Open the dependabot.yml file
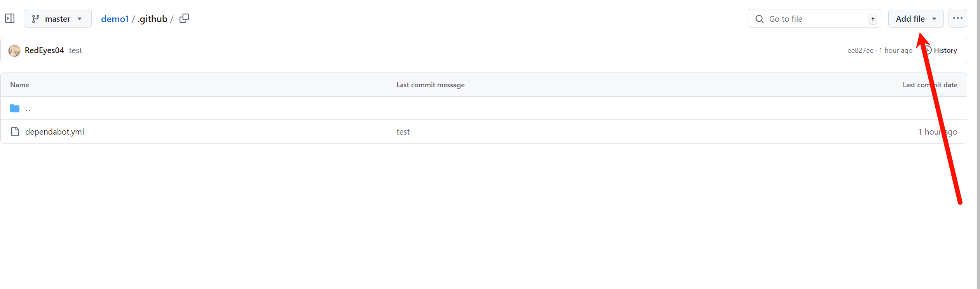The height and width of the screenshot is (289, 980). (x=54, y=132)
